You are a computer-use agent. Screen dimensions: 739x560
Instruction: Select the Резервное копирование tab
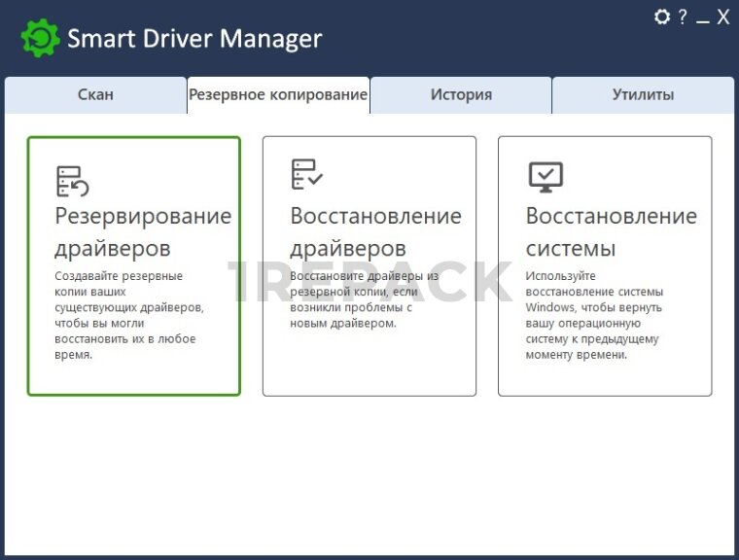[278, 95]
